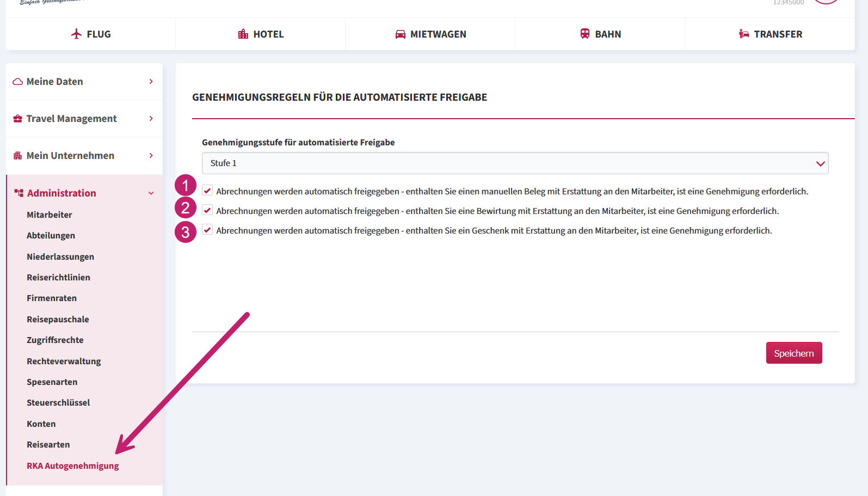Open the Genehmigungsstufe dropdown showing Stufe 1
This screenshot has height=496, width=868.
point(515,163)
